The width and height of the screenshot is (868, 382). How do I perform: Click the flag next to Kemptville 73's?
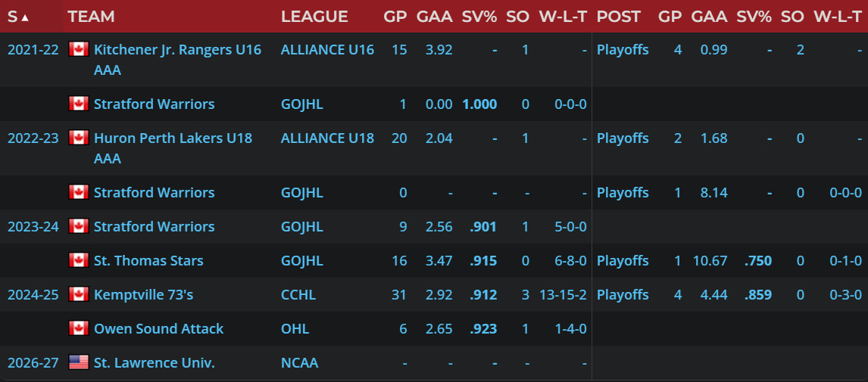click(x=79, y=295)
